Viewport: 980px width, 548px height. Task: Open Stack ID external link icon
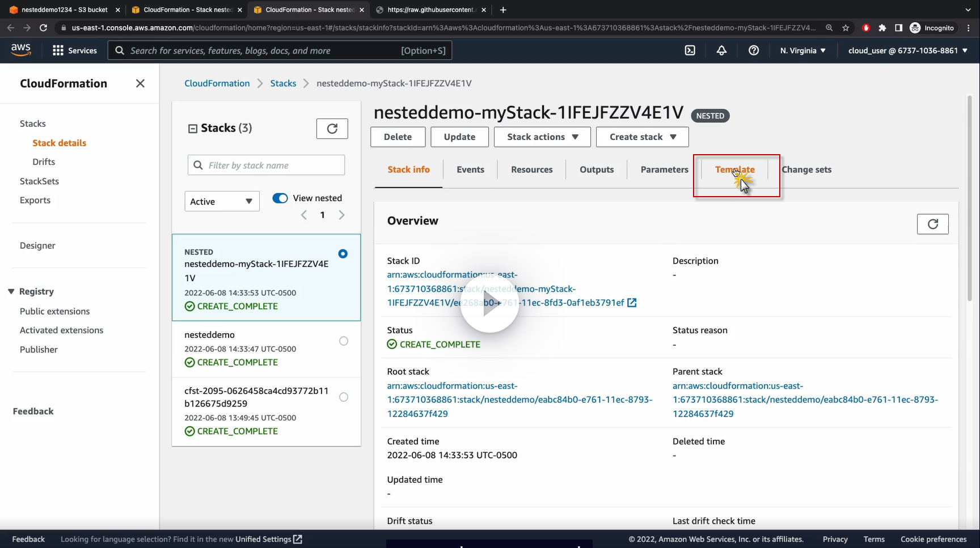coord(632,303)
